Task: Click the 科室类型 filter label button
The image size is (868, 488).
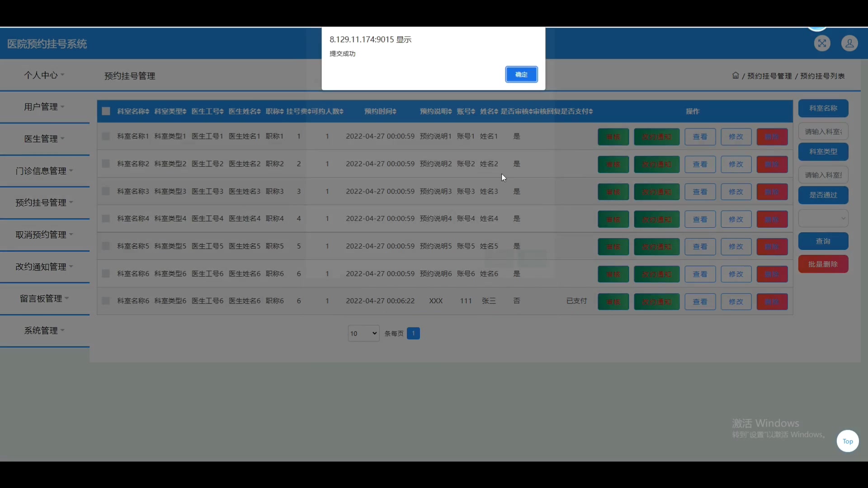Action: [823, 151]
